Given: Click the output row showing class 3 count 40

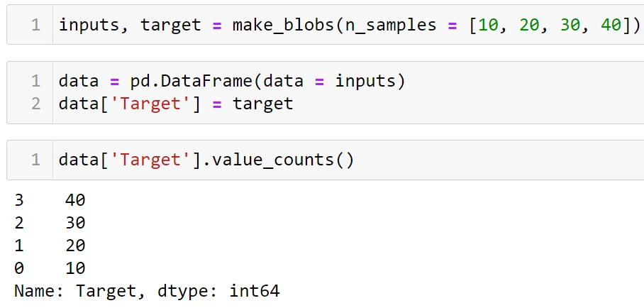Looking at the screenshot, I should (50, 200).
